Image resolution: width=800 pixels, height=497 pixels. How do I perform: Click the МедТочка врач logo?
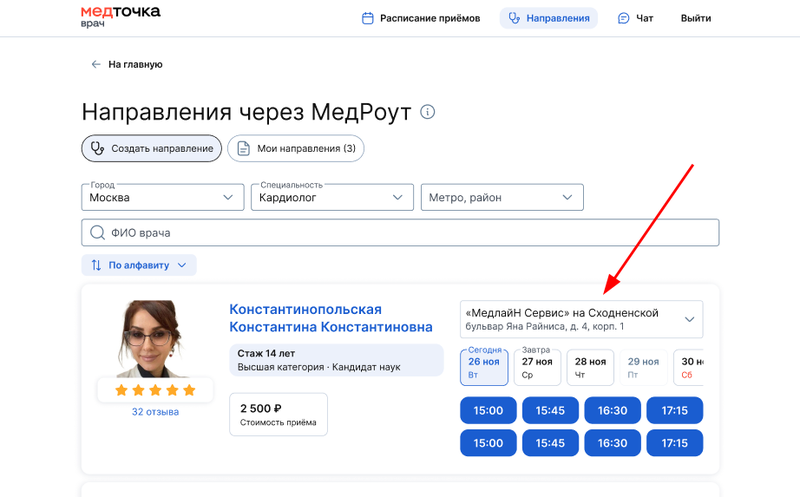pos(120,16)
